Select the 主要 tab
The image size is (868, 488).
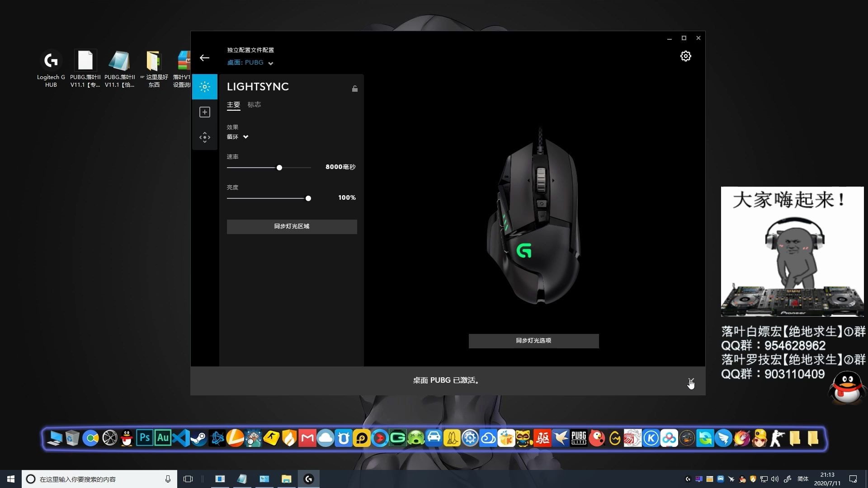tap(233, 104)
